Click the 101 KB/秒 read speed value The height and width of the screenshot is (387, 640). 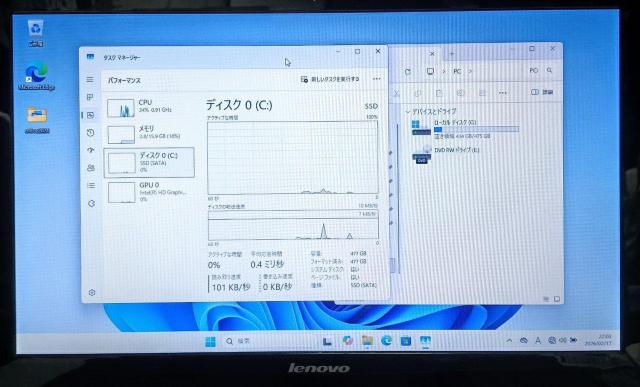(x=231, y=287)
